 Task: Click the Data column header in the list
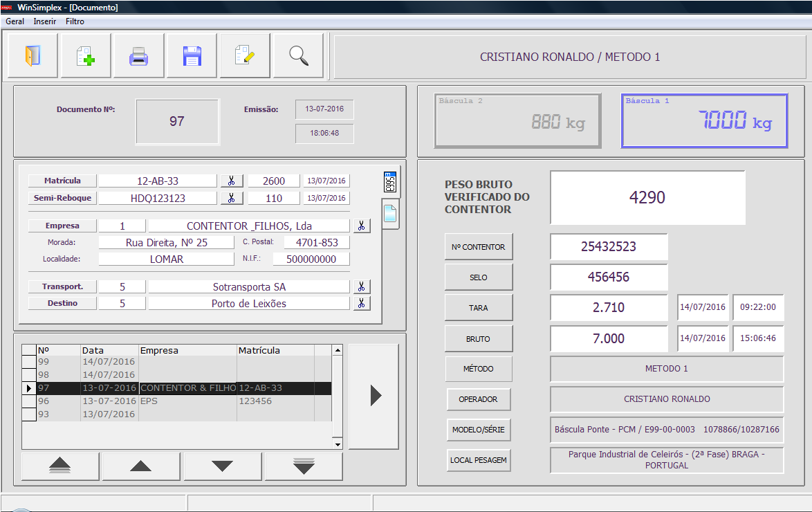(109, 350)
